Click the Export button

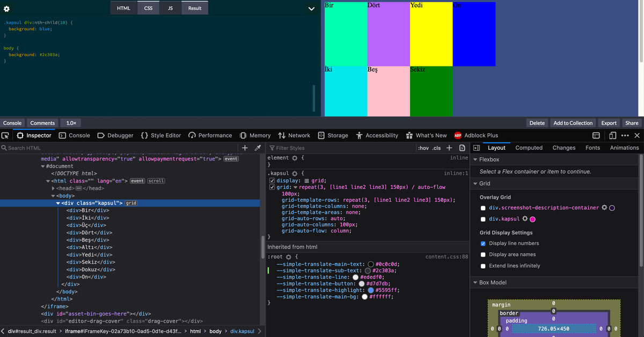point(609,123)
